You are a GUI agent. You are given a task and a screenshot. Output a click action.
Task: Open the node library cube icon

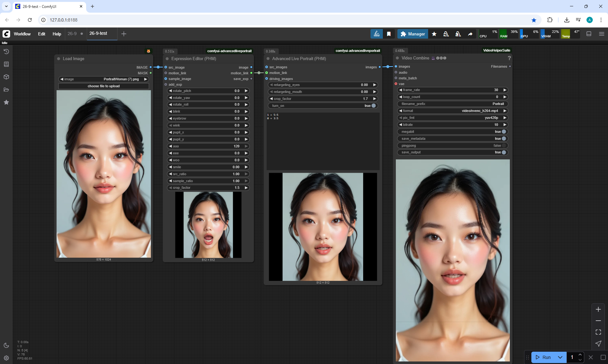pos(6,77)
